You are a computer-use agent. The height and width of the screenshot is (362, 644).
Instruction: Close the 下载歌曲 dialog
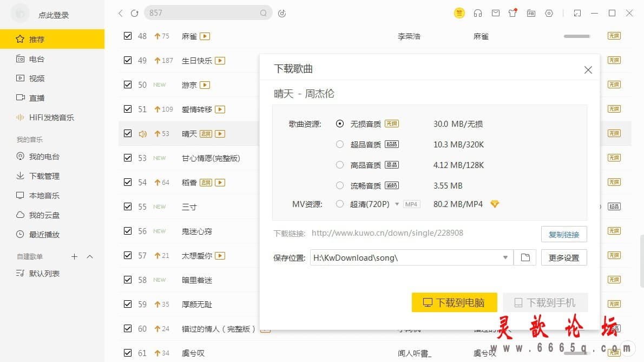(588, 70)
